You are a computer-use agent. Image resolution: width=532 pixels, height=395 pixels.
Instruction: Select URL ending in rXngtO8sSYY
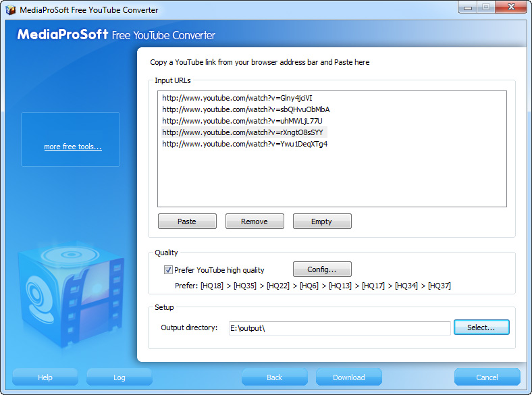(242, 132)
